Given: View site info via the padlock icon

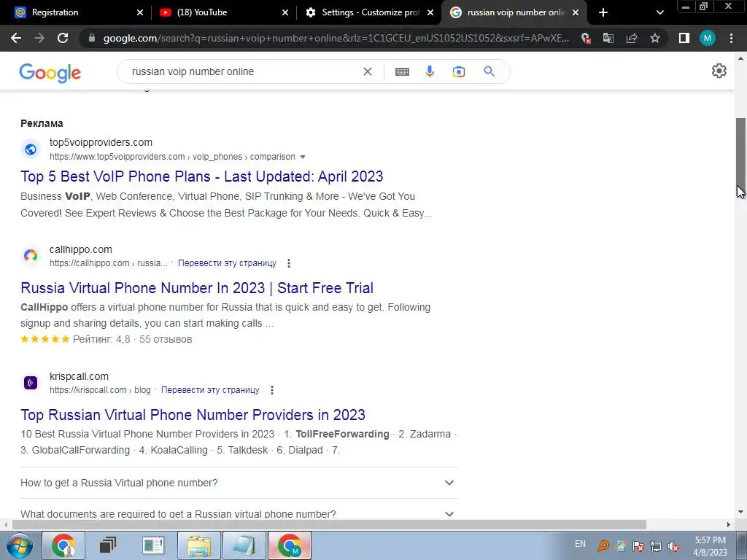Looking at the screenshot, I should [92, 38].
